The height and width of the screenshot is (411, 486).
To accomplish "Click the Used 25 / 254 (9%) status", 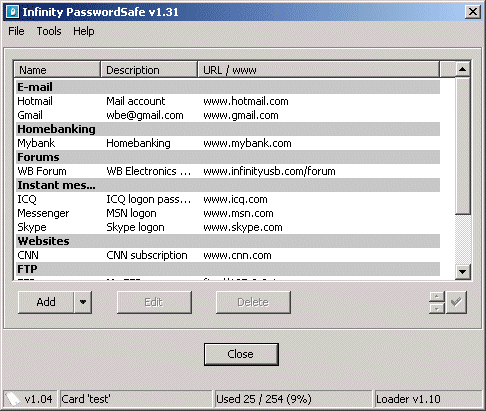I will (x=293, y=399).
